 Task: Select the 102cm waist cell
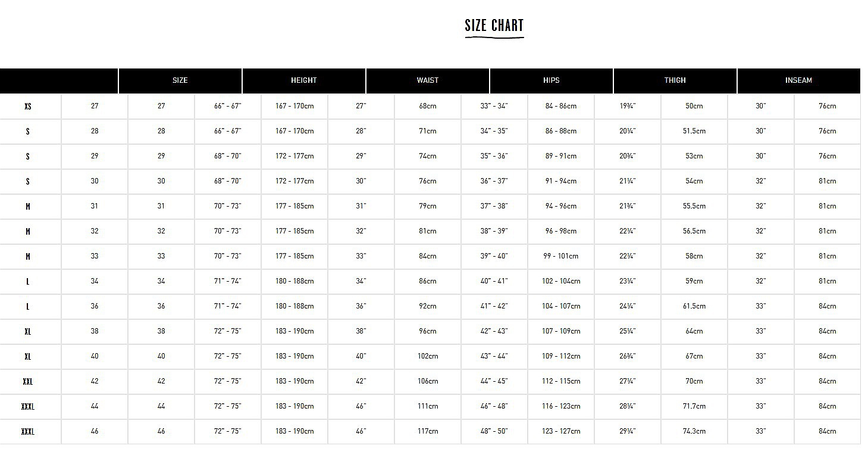coord(428,356)
